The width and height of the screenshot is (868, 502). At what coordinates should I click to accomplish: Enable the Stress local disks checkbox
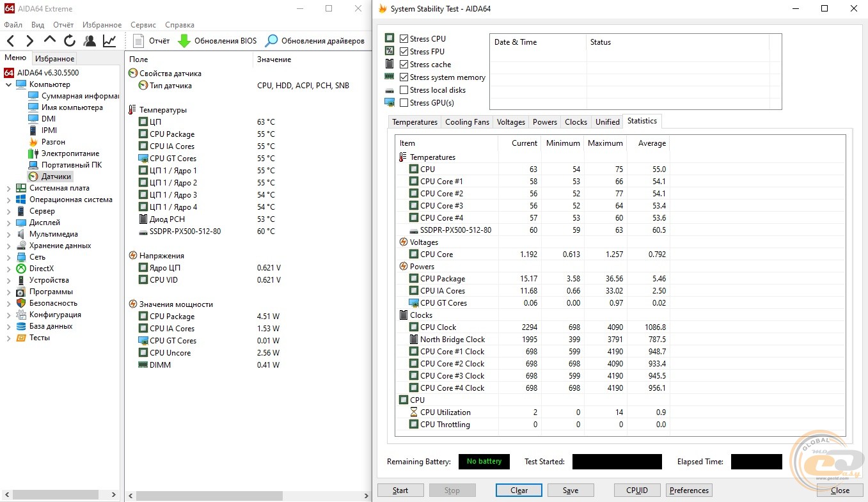point(404,90)
